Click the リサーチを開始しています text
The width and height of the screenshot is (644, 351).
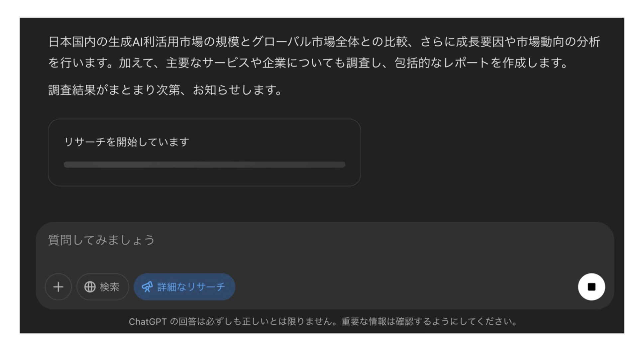pos(126,141)
